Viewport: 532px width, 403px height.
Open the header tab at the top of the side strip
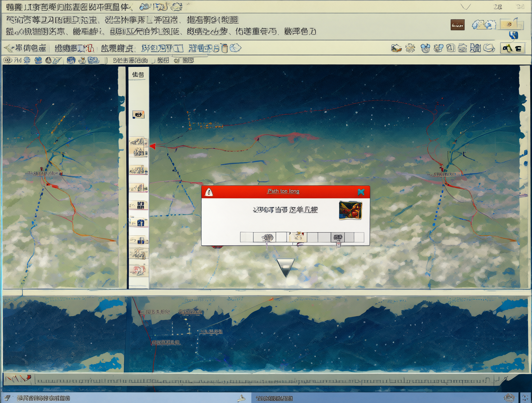click(x=138, y=74)
